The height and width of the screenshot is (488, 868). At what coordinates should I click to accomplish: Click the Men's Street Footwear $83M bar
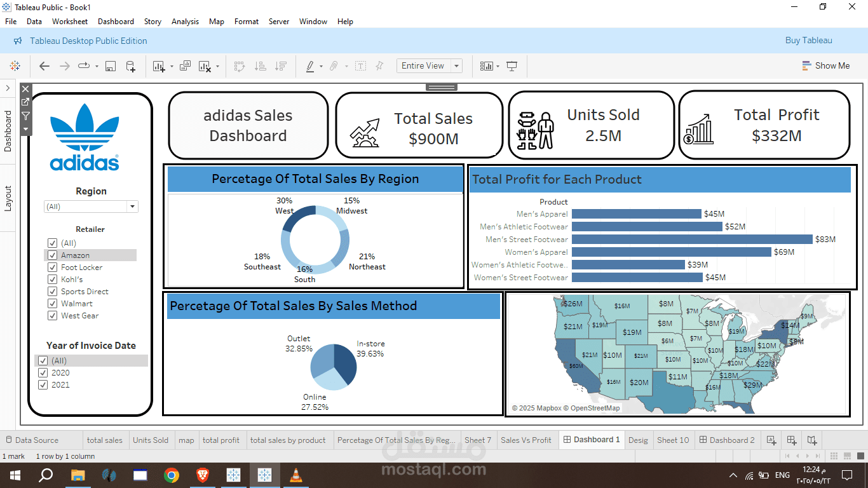point(692,240)
